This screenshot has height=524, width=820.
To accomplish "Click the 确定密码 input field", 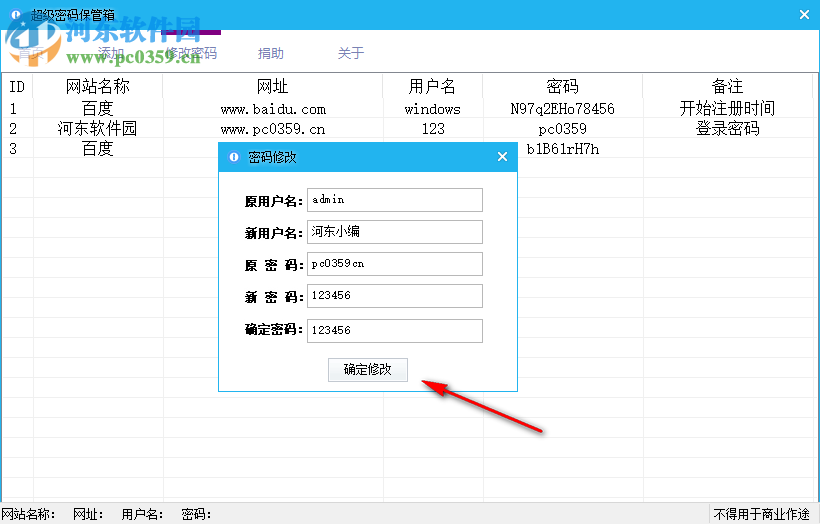I will pyautogui.click(x=395, y=331).
